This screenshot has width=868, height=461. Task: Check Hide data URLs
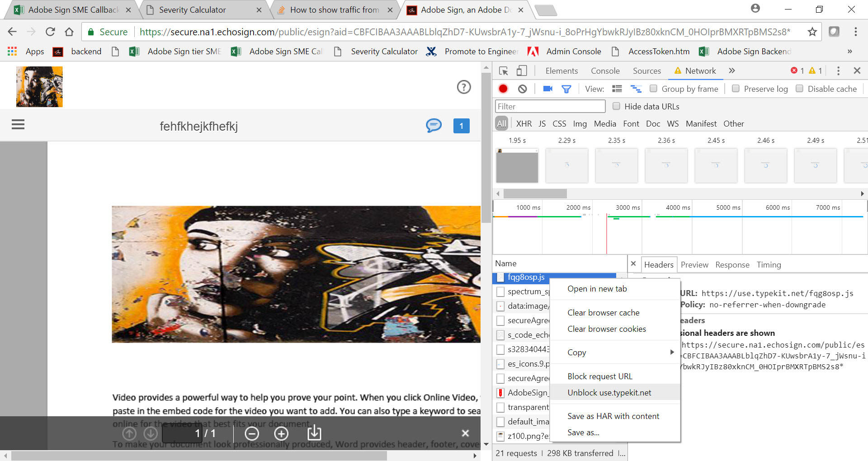pyautogui.click(x=616, y=106)
